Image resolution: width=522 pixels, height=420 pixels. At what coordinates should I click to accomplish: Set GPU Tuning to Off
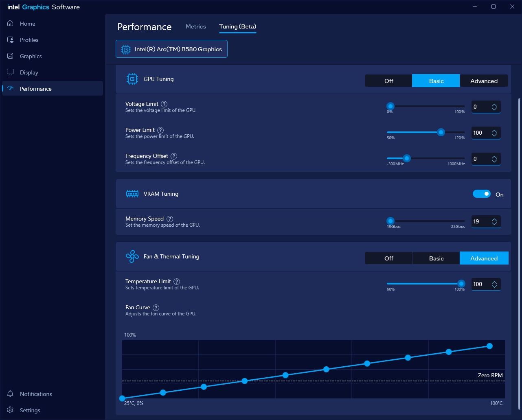pyautogui.click(x=388, y=81)
